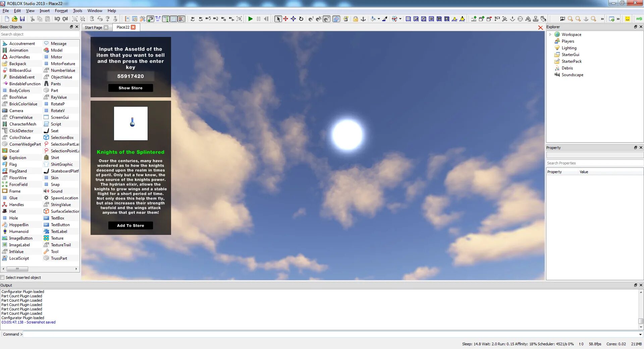Switch to the Start Page tab
Screen dimensions: 644x349
[94, 28]
